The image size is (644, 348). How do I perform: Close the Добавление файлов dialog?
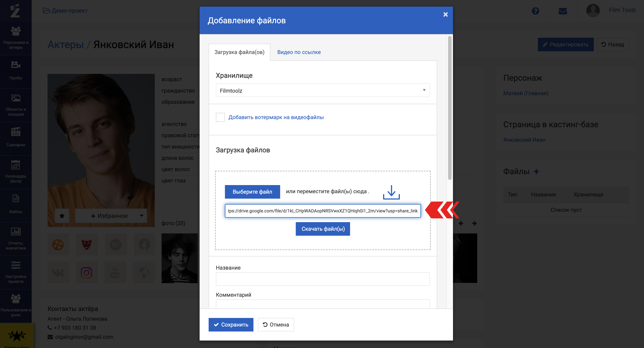pos(445,14)
